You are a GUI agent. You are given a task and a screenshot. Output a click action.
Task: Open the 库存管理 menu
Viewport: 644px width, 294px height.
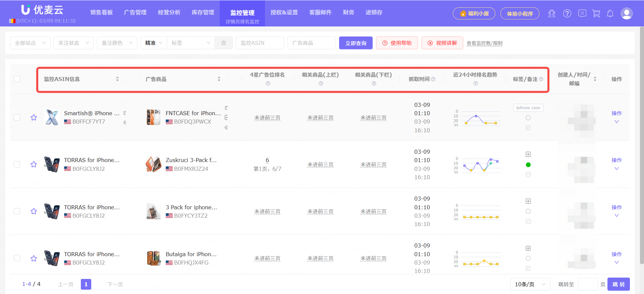coord(203,12)
